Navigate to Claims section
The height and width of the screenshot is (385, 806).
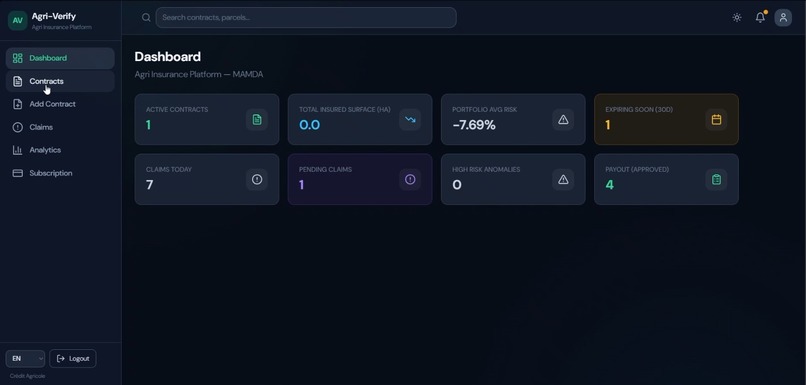click(60, 127)
